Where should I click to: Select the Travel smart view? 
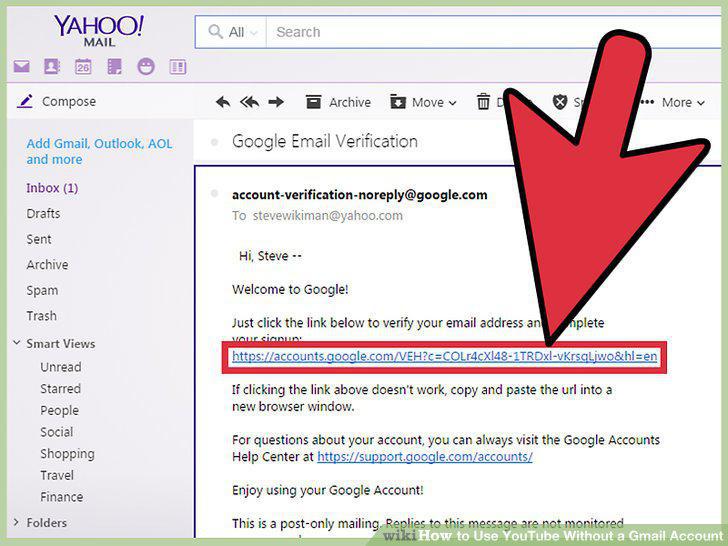(57, 475)
